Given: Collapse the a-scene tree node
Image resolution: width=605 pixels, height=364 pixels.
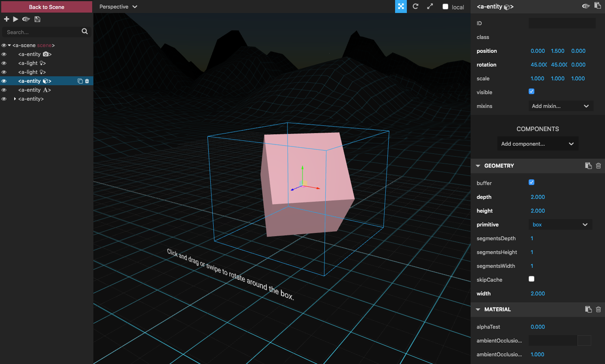Looking at the screenshot, I should pos(9,45).
